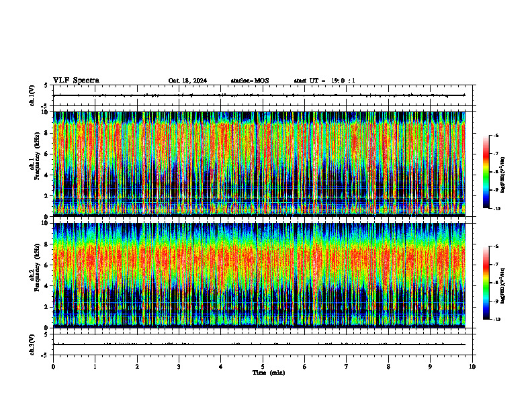
Task: Click the "VLF Spectra" plot title
Action: point(76,81)
